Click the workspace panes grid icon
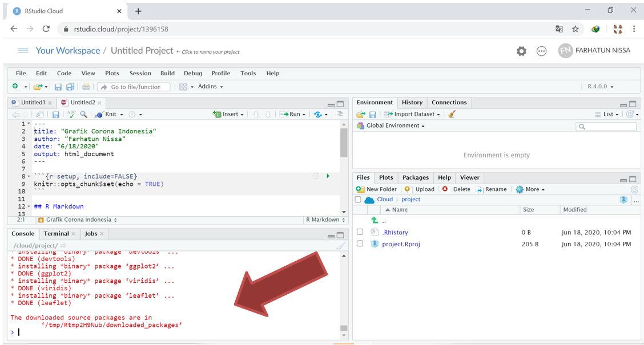Image resolution: width=644 pixels, height=345 pixels. click(183, 87)
